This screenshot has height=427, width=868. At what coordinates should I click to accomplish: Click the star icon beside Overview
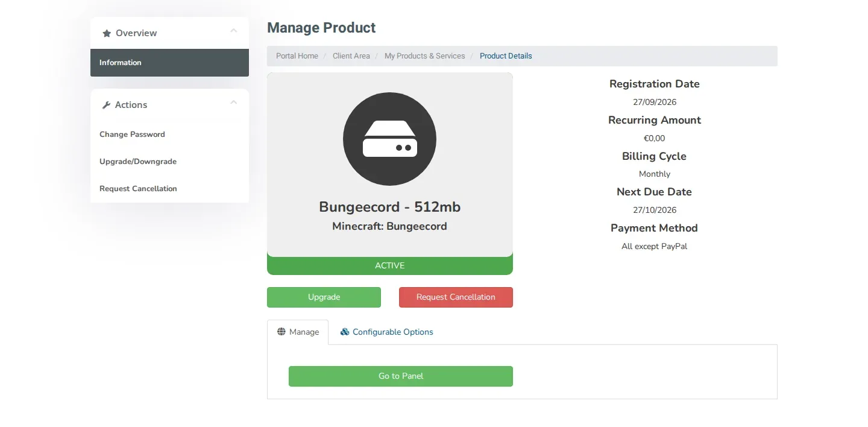pos(107,34)
